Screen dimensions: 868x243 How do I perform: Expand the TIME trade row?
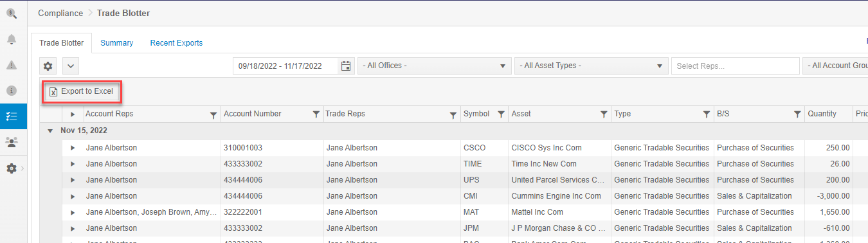pos(73,164)
